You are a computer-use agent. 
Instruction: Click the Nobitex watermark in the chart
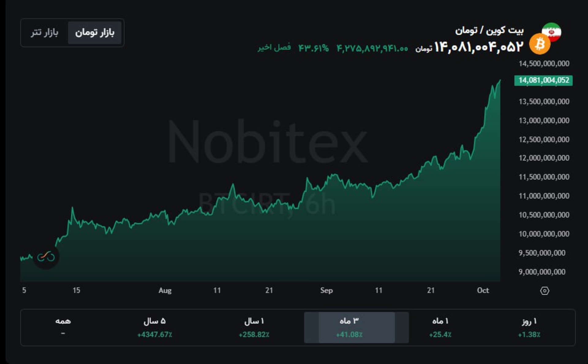267,142
